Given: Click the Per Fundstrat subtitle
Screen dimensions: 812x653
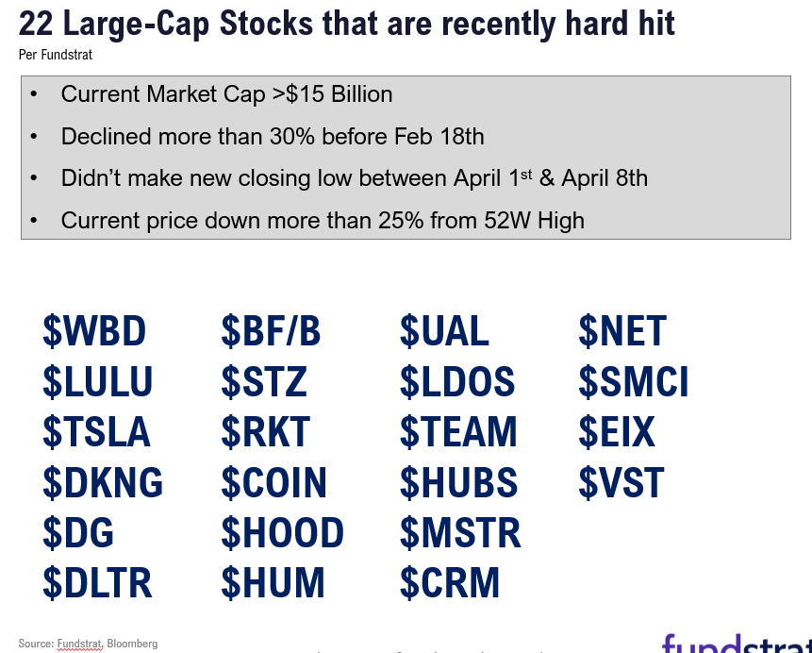Looking at the screenshot, I should point(56,55).
